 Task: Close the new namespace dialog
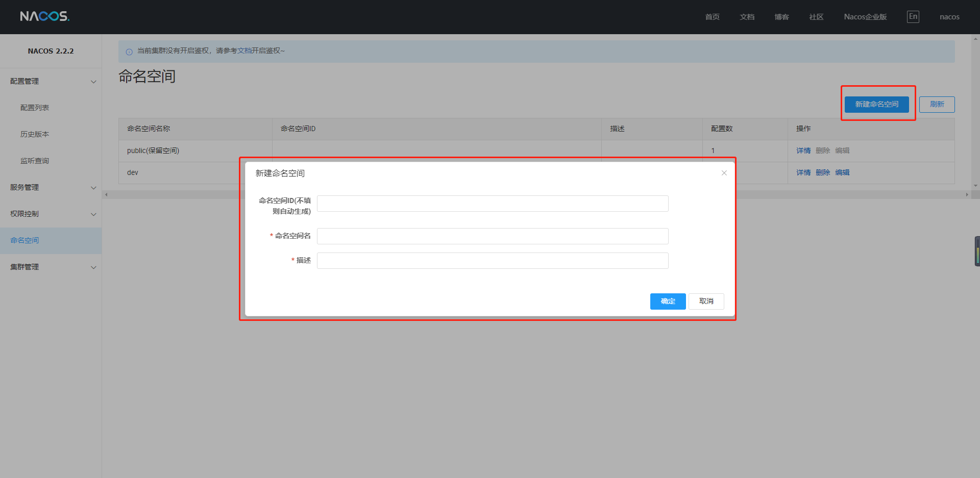coord(724,173)
